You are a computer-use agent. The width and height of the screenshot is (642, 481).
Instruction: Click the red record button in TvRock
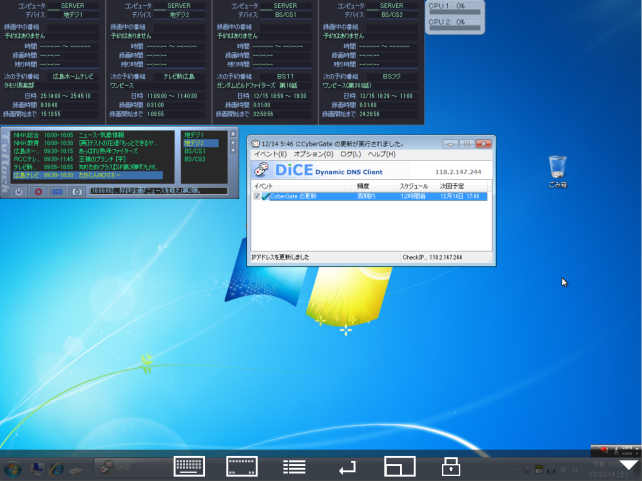click(x=38, y=191)
